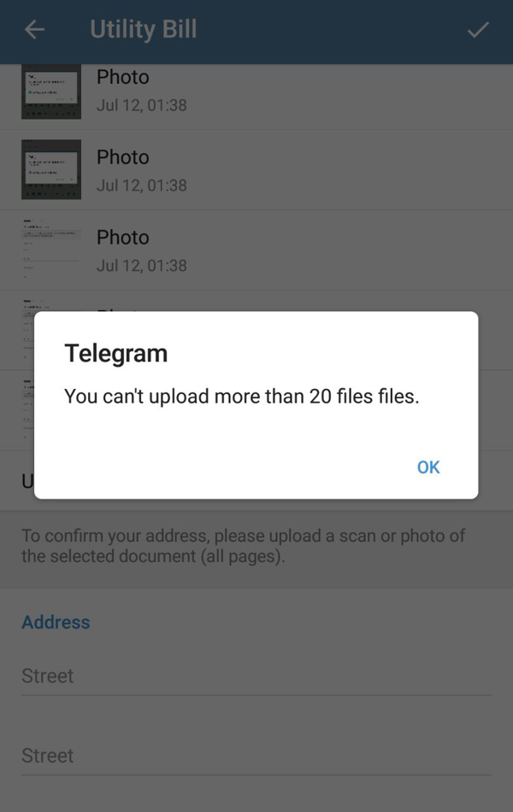Open the topmost dark photo thumbnail under header
This screenshot has height=812, width=513.
pos(50,91)
